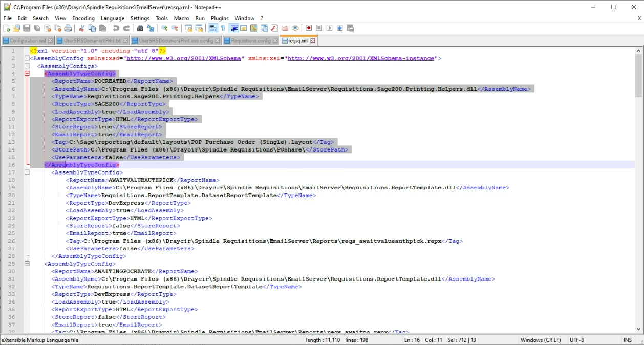Open the Replace dialog toolbar icon
The height and width of the screenshot is (345, 644).
click(150, 28)
